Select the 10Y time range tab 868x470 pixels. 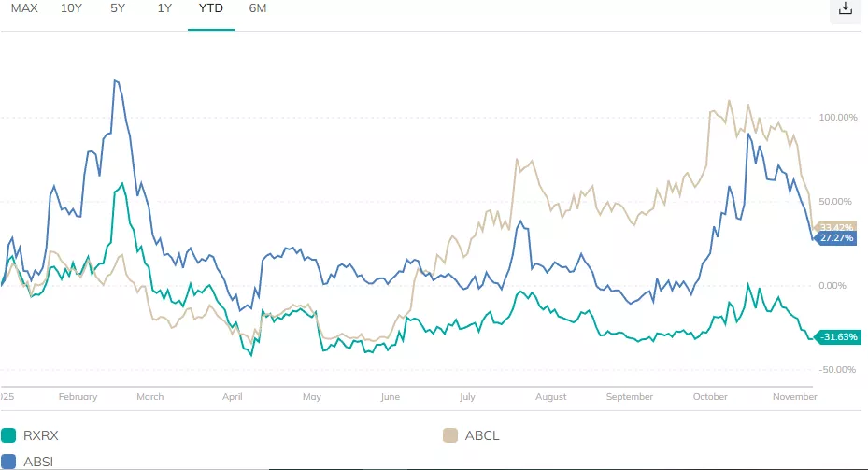[71, 8]
